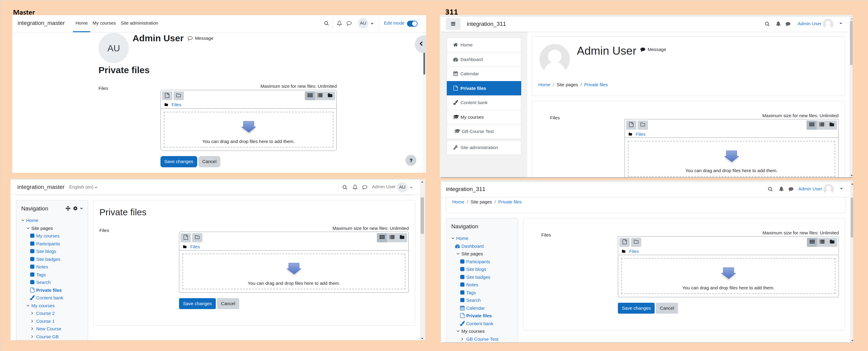
Task: Open block drawer arrow in Master top panel
Action: (421, 44)
